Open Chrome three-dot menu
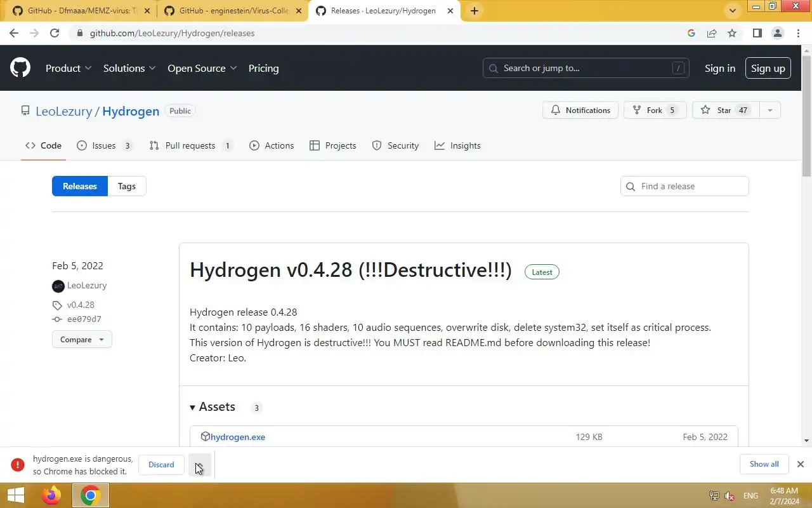The height and width of the screenshot is (508, 812). click(x=798, y=33)
